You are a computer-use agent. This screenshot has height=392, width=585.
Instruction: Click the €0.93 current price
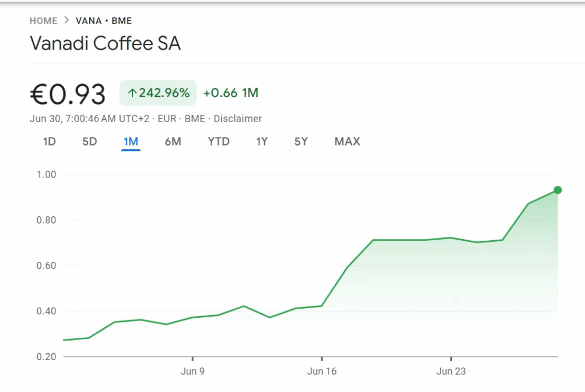[67, 94]
